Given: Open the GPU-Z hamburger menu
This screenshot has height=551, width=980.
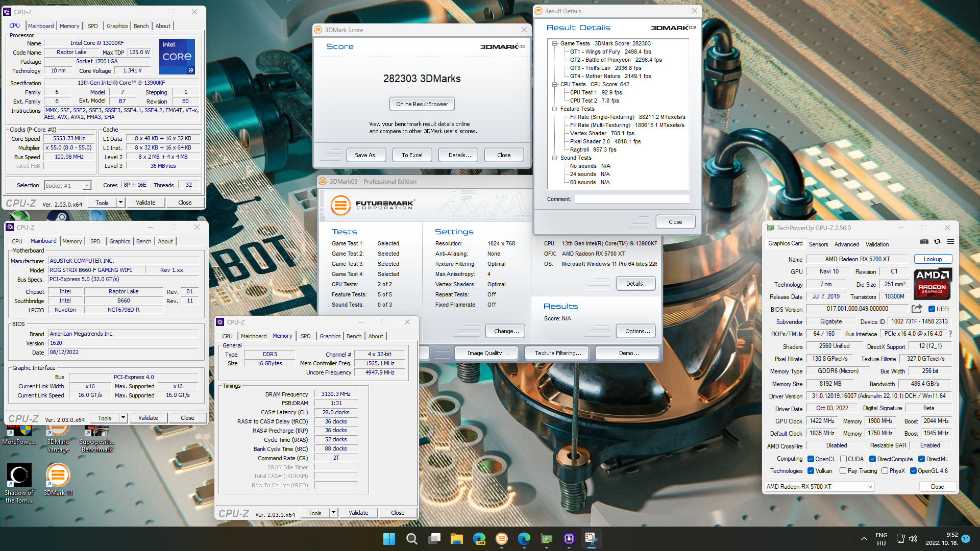Looking at the screenshot, I should [x=950, y=241].
